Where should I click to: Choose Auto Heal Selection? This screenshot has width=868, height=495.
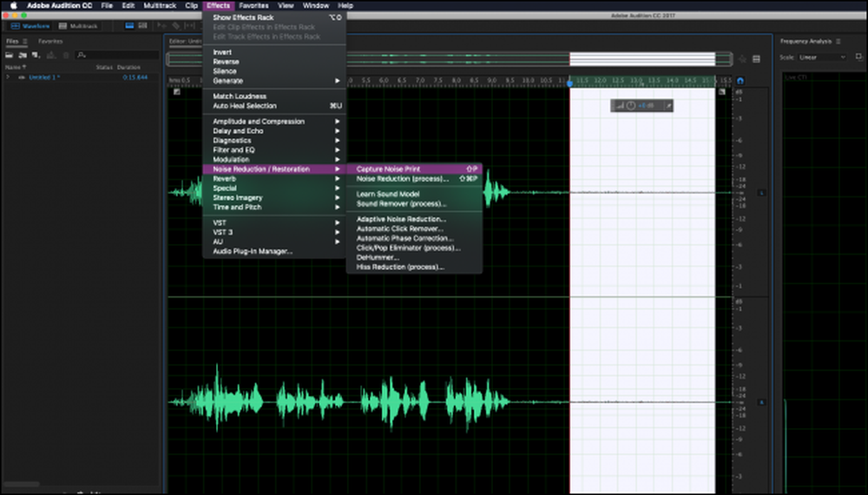(x=274, y=106)
